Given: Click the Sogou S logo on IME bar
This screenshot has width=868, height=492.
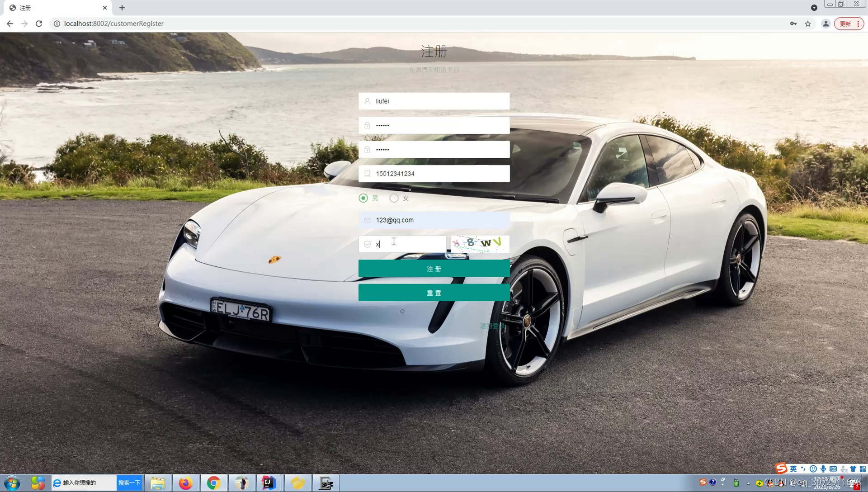Looking at the screenshot, I should tap(781, 468).
